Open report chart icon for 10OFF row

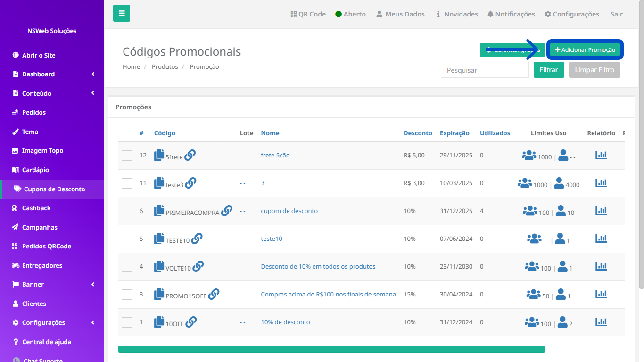(601, 322)
